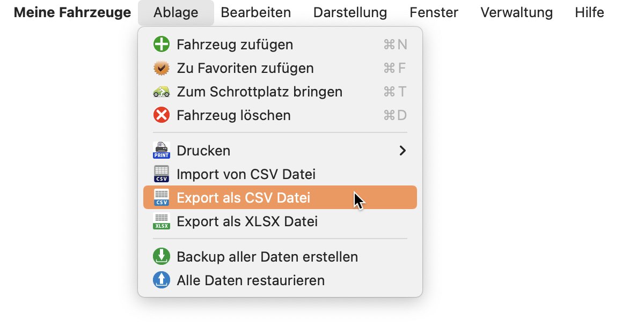Viewport: 644px width, 327px height.
Task: Open the Hilfe menu
Action: (x=589, y=12)
